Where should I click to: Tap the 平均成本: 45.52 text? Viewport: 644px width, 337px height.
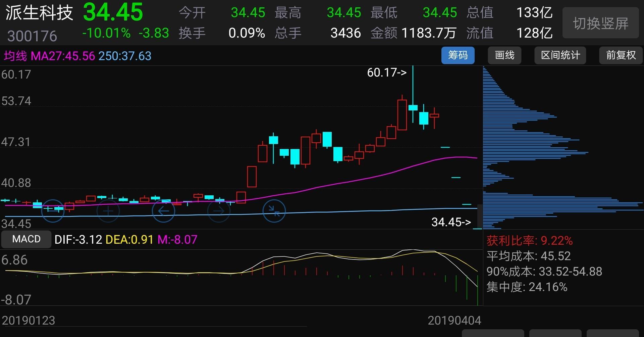click(x=529, y=256)
